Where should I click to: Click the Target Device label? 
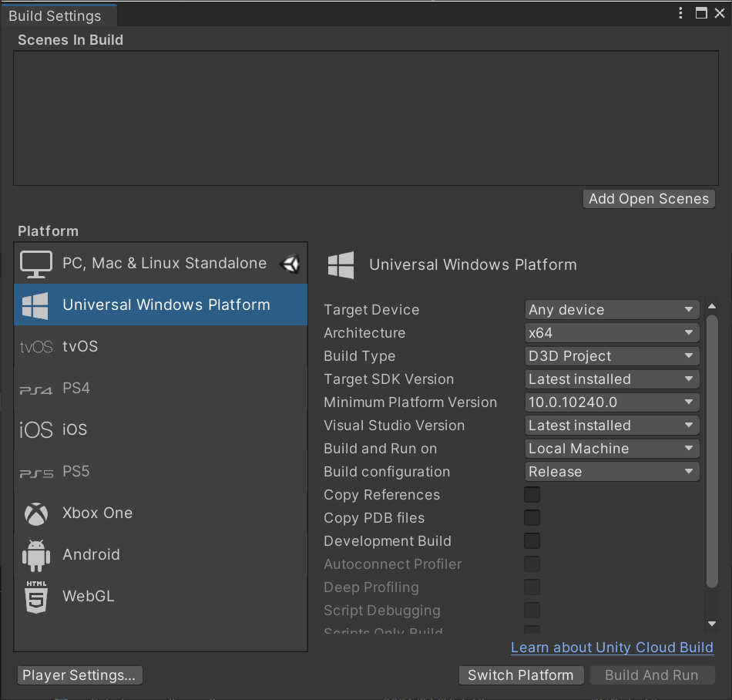coord(371,310)
